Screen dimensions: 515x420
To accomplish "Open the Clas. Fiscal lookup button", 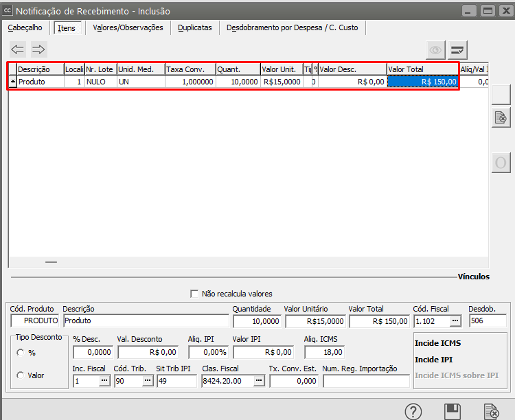I will coord(259,381).
